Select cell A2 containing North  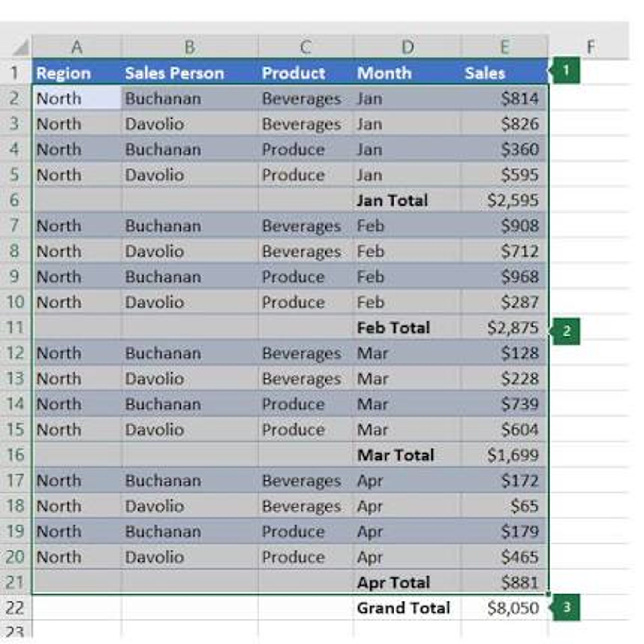[77, 98]
